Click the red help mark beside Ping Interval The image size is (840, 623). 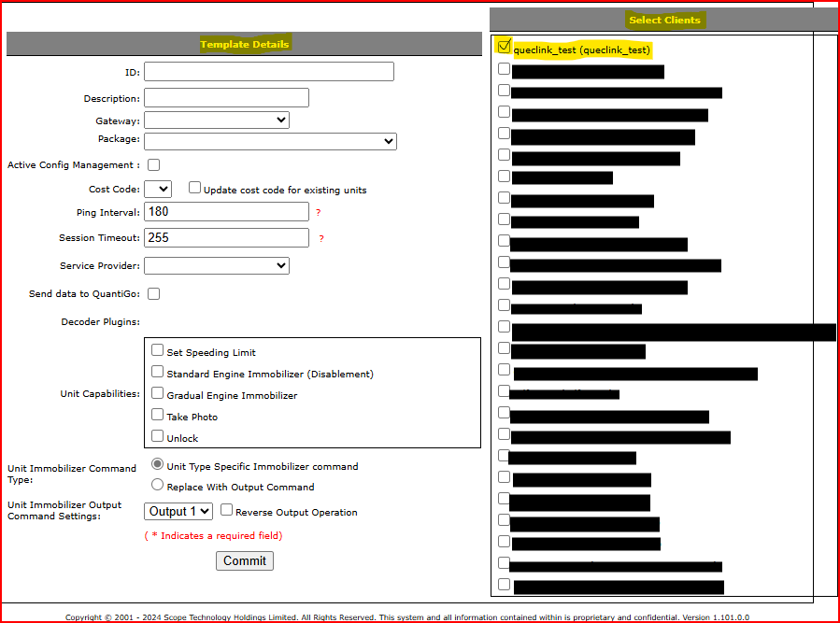[x=319, y=213]
